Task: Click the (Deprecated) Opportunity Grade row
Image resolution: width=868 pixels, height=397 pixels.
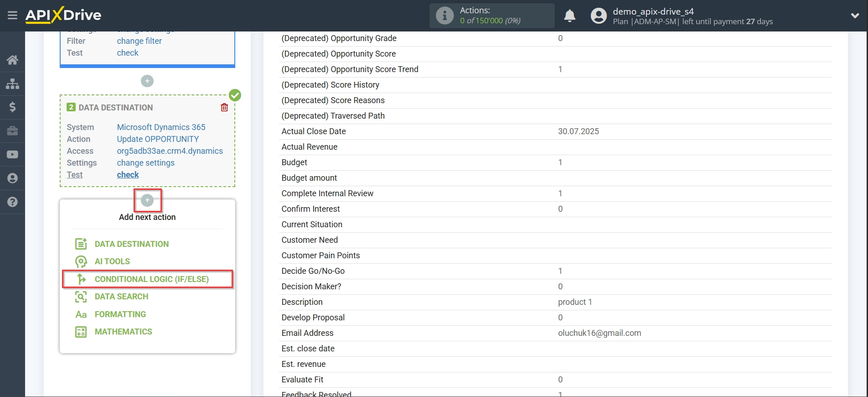Action: coord(555,38)
